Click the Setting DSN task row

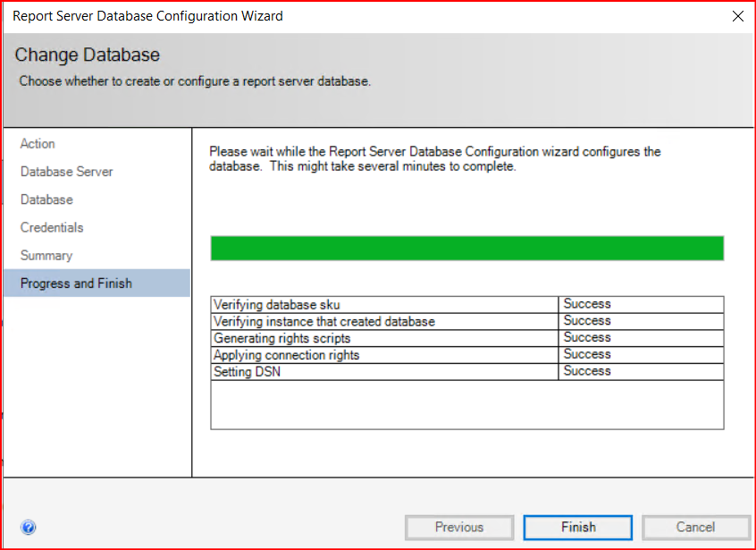point(246,371)
